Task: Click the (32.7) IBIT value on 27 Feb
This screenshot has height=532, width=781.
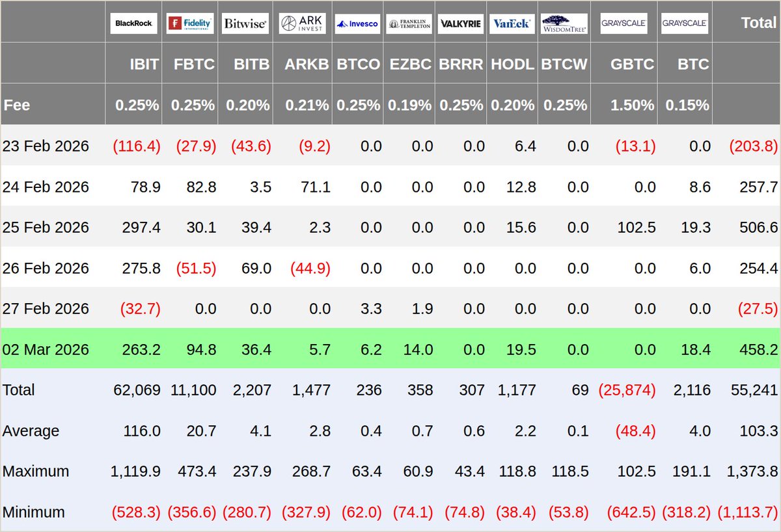Action: tap(140, 308)
